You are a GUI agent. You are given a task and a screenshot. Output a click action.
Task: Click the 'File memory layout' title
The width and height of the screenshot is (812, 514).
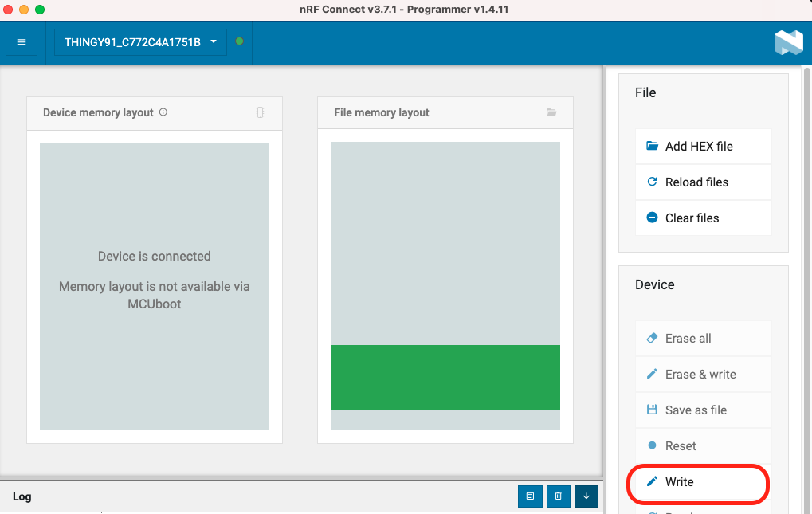[x=382, y=112]
